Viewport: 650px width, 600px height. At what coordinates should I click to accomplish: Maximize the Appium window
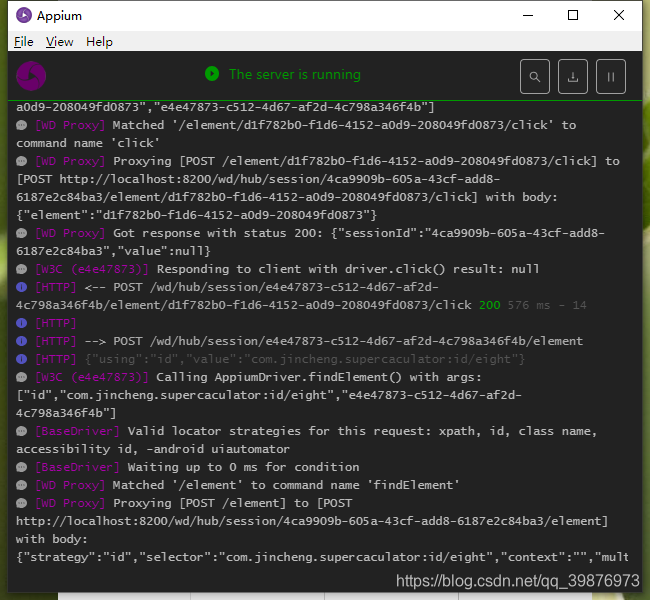[573, 15]
